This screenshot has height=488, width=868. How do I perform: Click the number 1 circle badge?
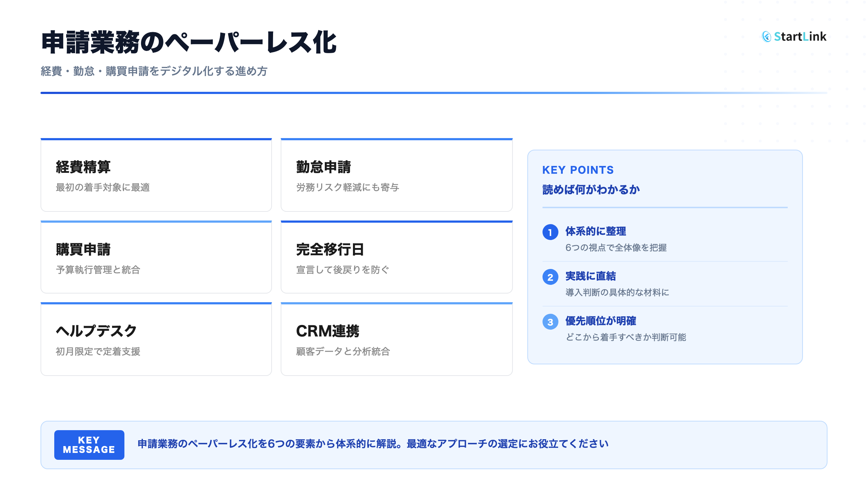550,232
